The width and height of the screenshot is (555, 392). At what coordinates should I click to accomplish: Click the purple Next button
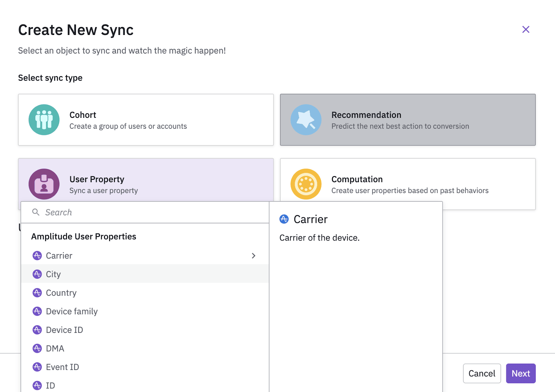(520, 373)
